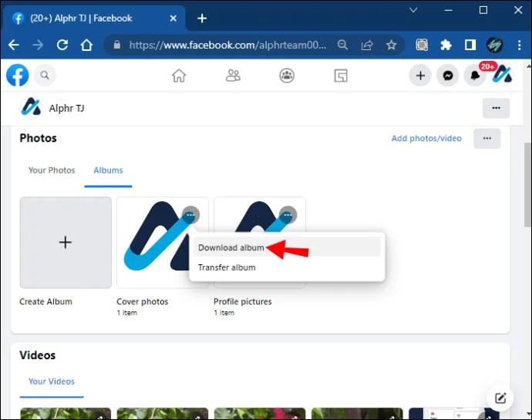Open the three-dot options on Profile pictures album
This screenshot has width=532, height=420.
[x=288, y=215]
